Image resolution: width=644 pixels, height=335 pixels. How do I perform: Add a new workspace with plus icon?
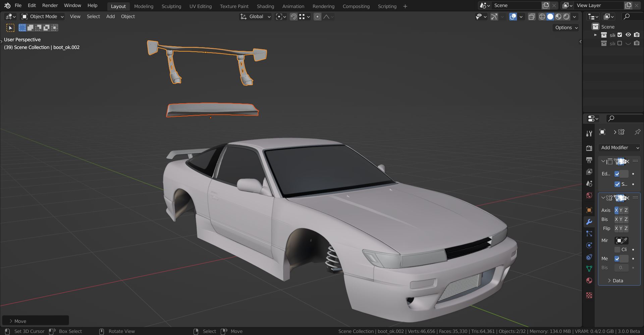point(405,6)
